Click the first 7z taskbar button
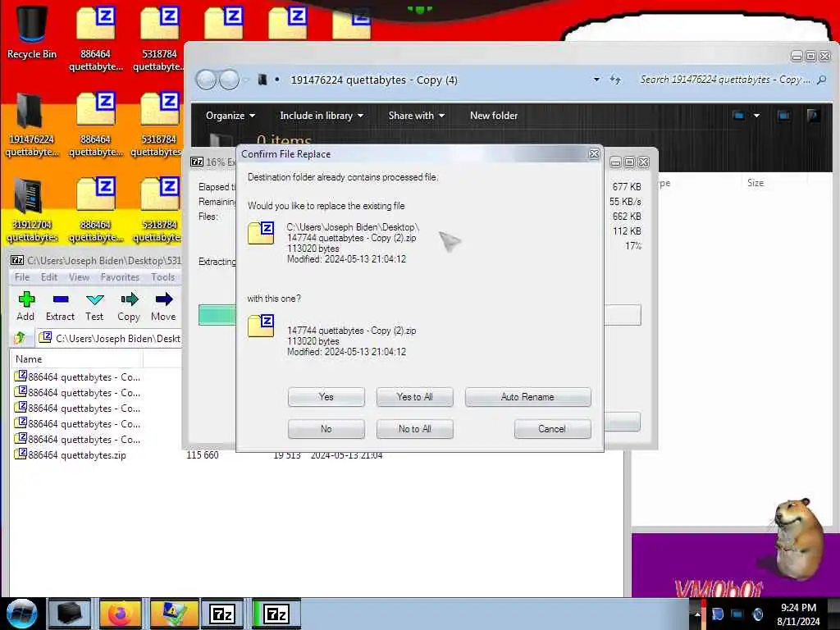This screenshot has height=630, width=840. tap(223, 614)
